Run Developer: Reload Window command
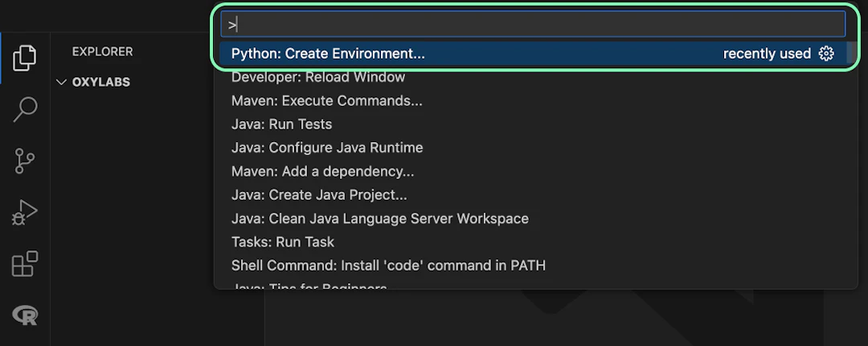The width and height of the screenshot is (868, 346). click(x=533, y=77)
